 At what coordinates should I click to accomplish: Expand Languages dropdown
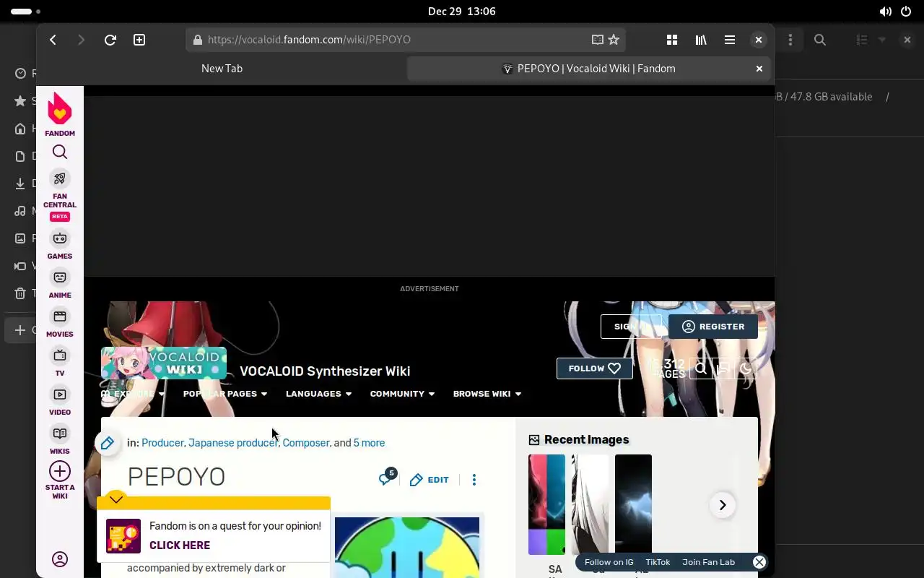click(319, 394)
